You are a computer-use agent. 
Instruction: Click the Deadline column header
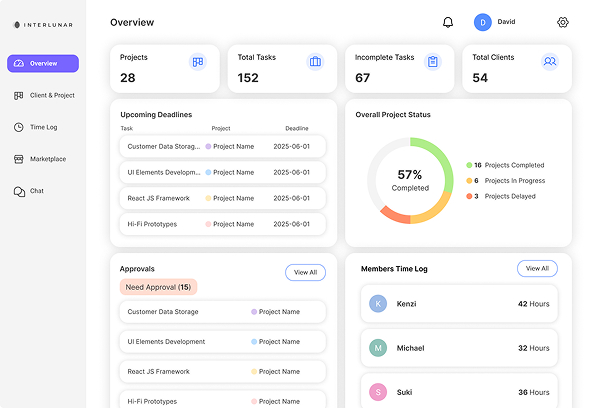pos(297,129)
